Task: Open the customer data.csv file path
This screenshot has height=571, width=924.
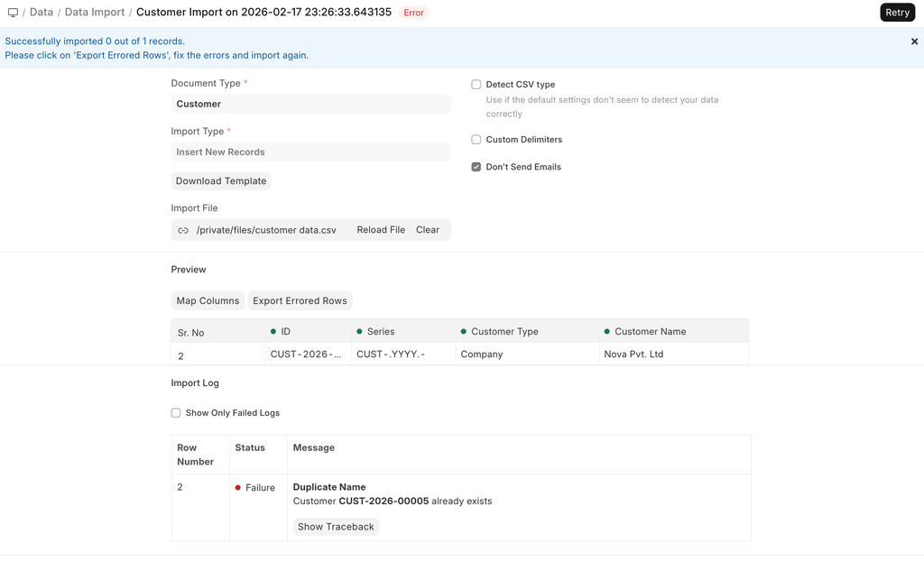Action: pyautogui.click(x=266, y=230)
